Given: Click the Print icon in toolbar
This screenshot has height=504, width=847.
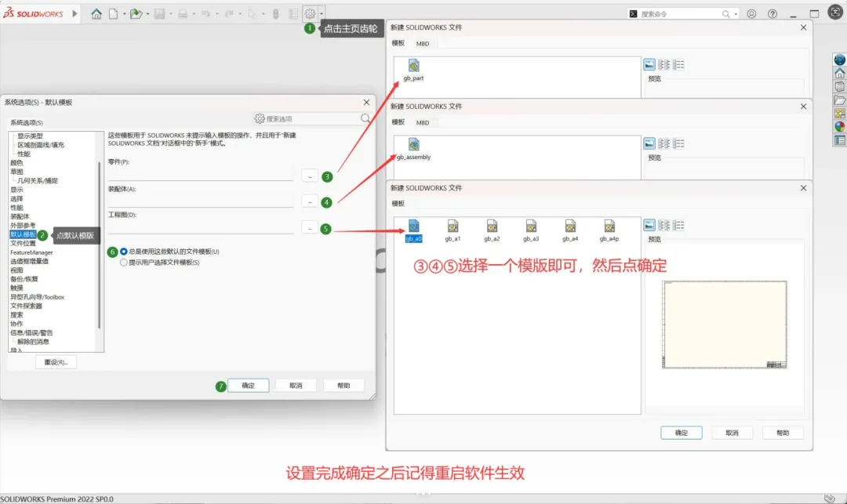Looking at the screenshot, I should (x=183, y=13).
